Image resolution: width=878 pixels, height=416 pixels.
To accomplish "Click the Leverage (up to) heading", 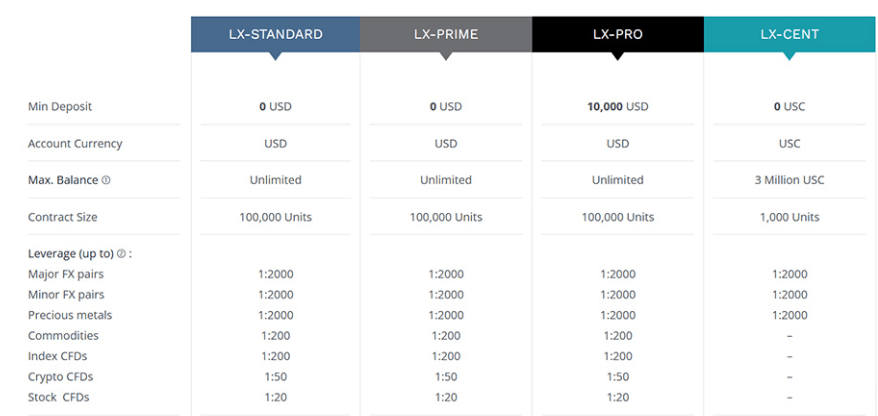I will tap(71, 254).
